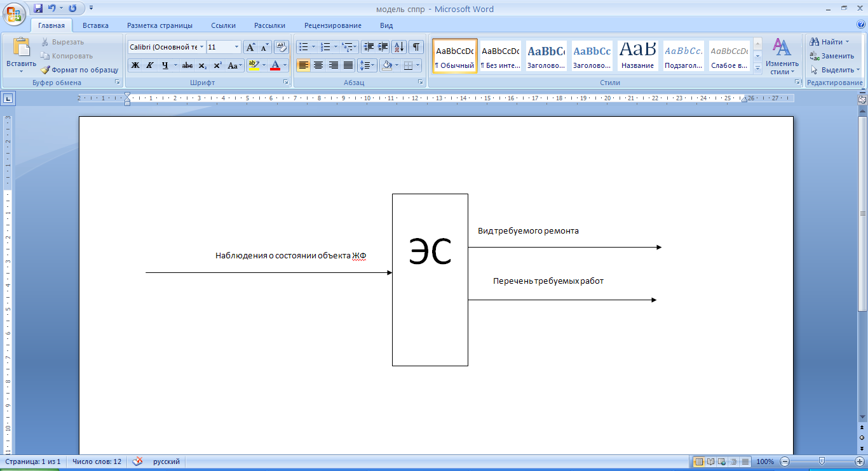Open Выделить selection menu
The image size is (868, 471).
pyautogui.click(x=834, y=70)
